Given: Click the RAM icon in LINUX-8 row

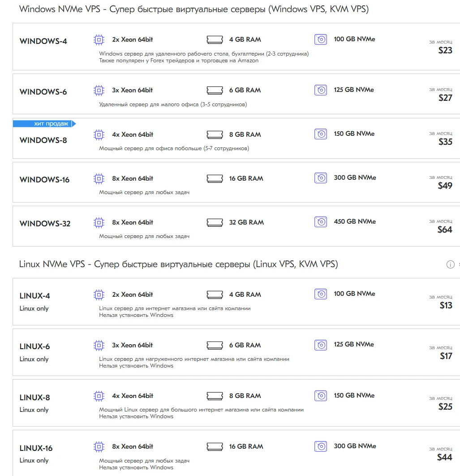Looking at the screenshot, I should [215, 396].
